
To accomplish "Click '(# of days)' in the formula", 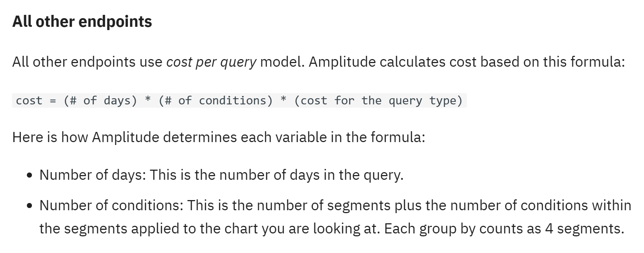I will click(x=101, y=100).
